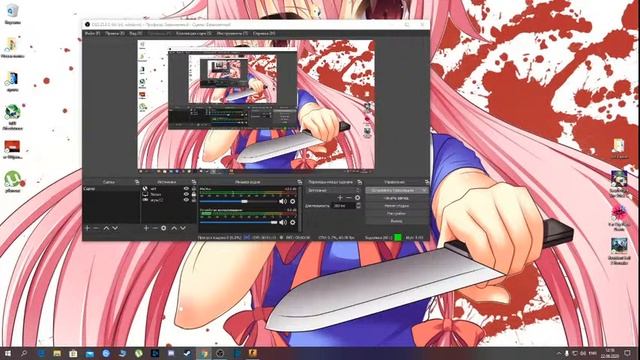Adjust the transition duration stepper arrows
This screenshot has width=640, height=360.
tap(358, 206)
